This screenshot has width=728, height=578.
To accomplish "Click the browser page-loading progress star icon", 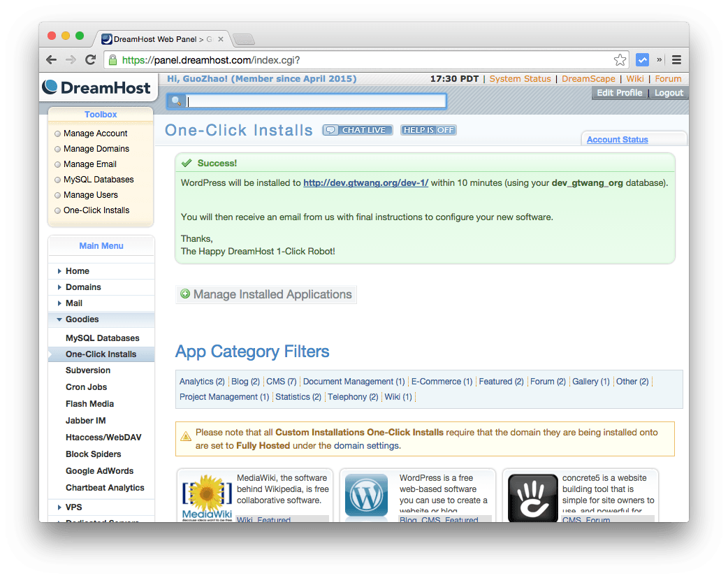I will pos(620,60).
